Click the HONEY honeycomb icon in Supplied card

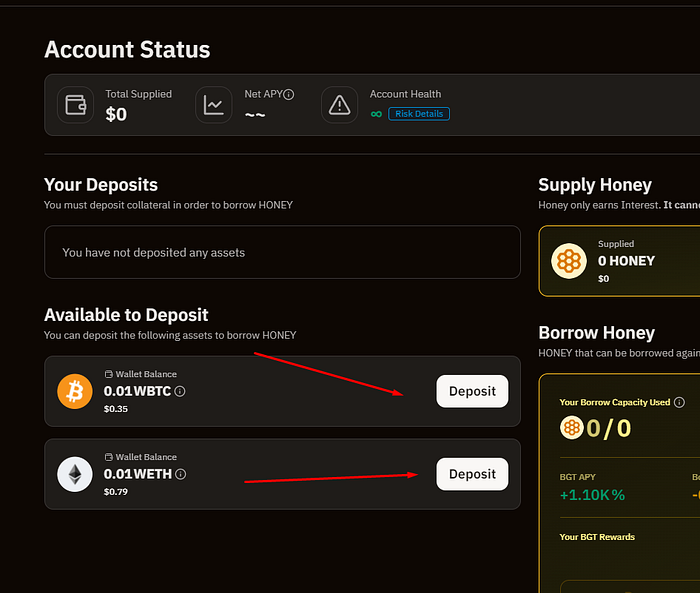pyautogui.click(x=569, y=261)
